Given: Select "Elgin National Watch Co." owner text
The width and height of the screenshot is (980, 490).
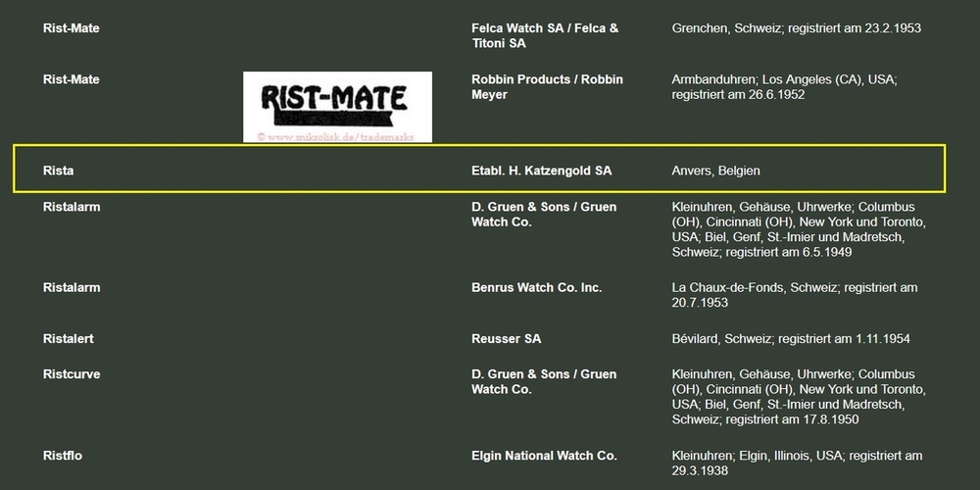Looking at the screenshot, I should click(544, 456).
